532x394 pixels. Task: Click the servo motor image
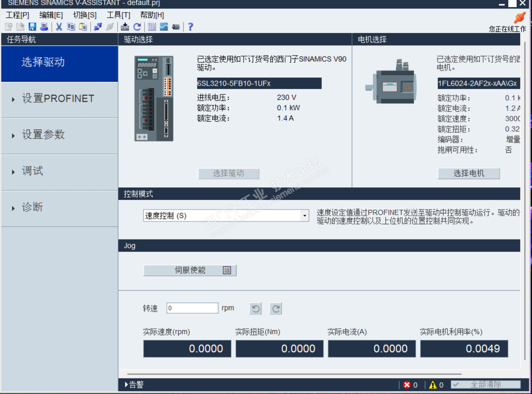(391, 81)
